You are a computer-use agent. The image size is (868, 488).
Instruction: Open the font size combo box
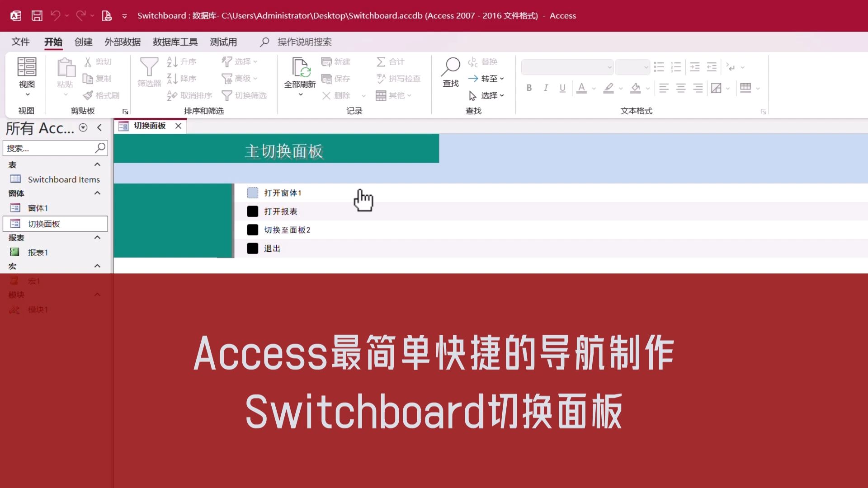[x=632, y=67]
